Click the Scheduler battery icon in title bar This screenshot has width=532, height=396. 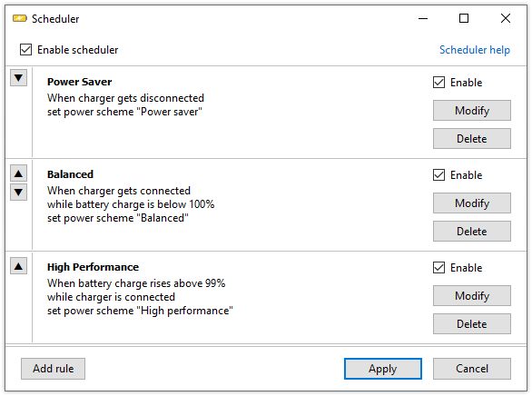pos(20,18)
